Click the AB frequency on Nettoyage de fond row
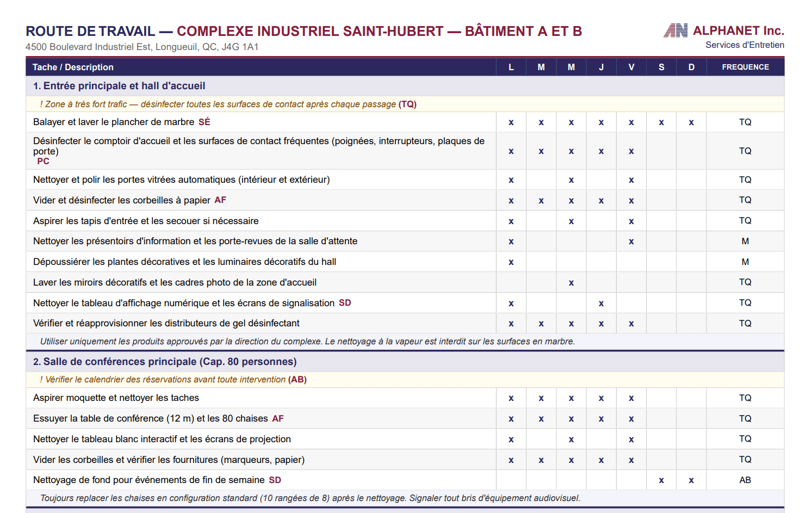 [745, 480]
